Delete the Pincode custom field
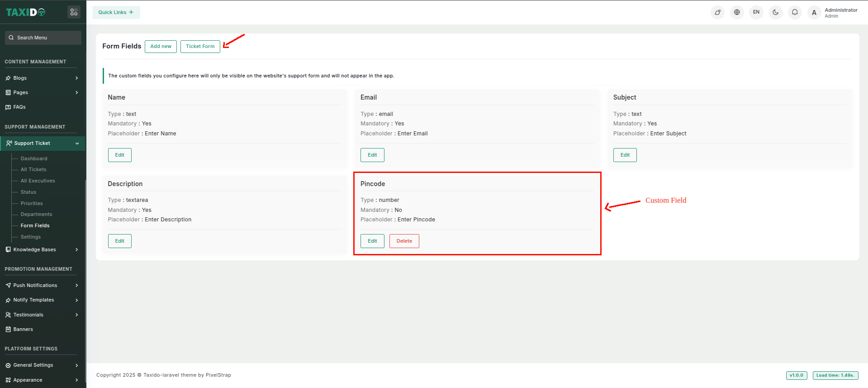Image resolution: width=868 pixels, height=388 pixels. point(404,241)
